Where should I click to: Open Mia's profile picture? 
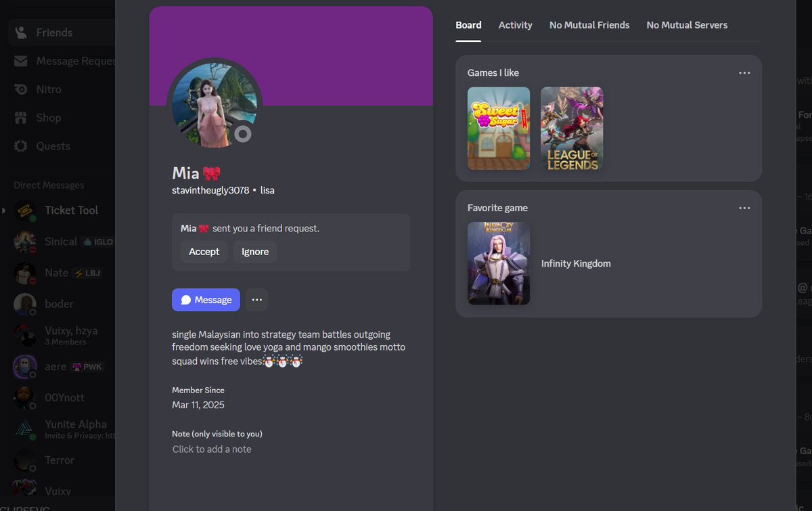pyautogui.click(x=215, y=105)
